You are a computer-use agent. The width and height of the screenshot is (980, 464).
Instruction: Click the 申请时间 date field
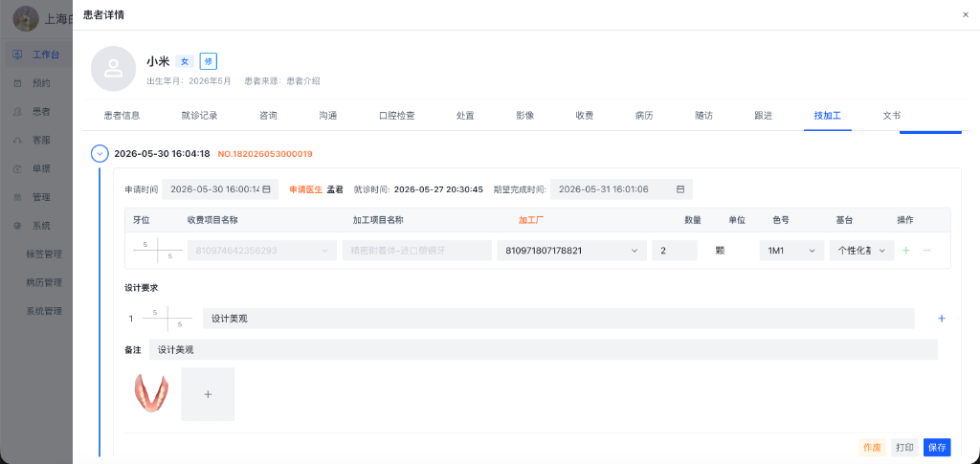(x=220, y=189)
